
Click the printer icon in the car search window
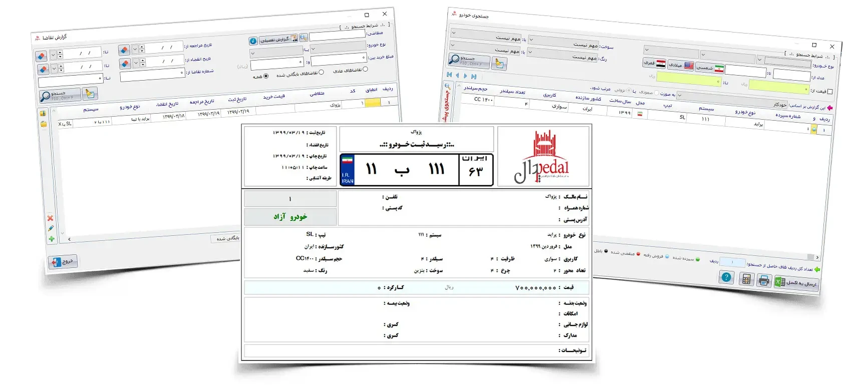pyautogui.click(x=763, y=280)
